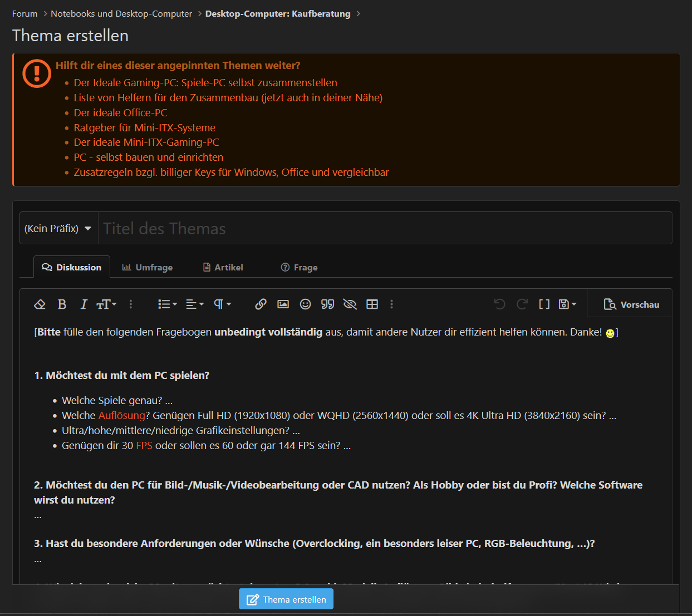The image size is (692, 616).
Task: Insert an image via picture icon
Action: [283, 304]
